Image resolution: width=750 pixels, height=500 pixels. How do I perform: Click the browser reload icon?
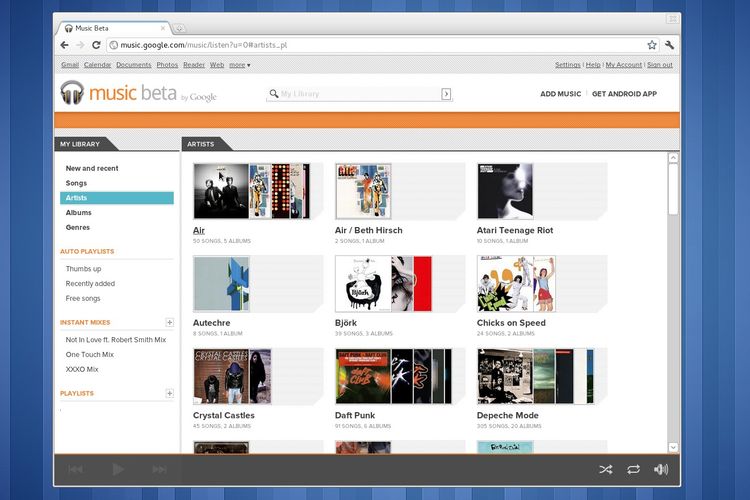[x=96, y=45]
